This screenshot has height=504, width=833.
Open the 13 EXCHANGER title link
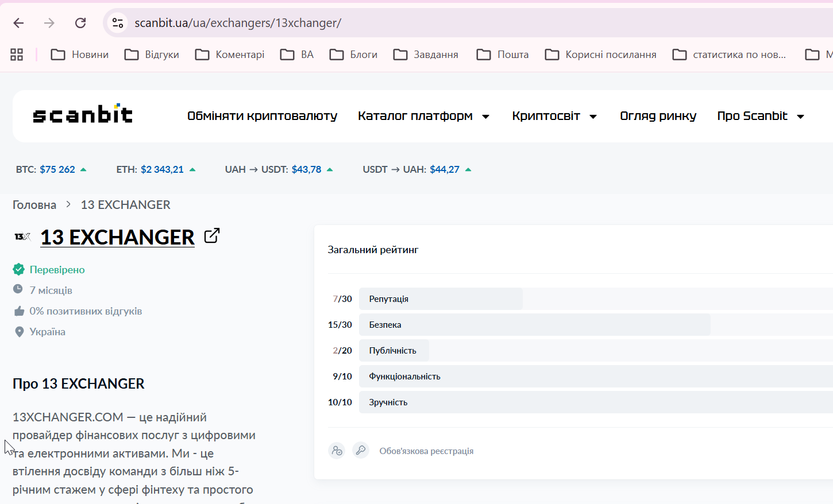click(117, 237)
